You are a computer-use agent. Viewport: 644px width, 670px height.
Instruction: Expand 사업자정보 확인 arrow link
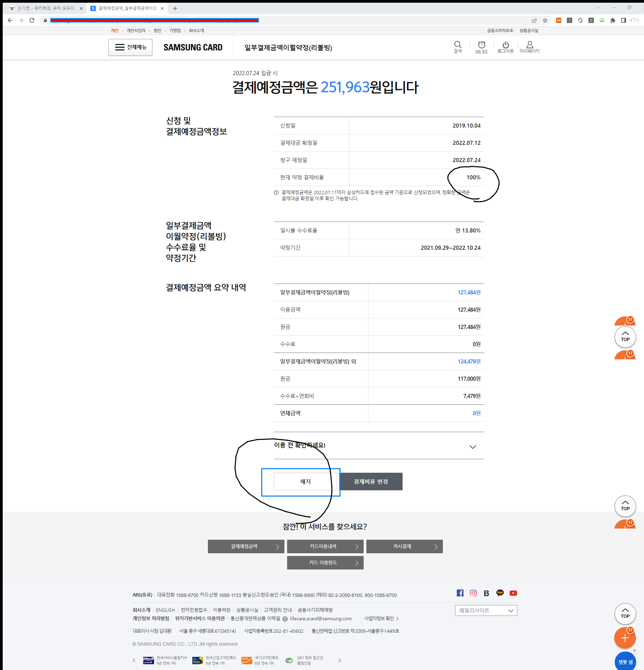[x=381, y=618]
